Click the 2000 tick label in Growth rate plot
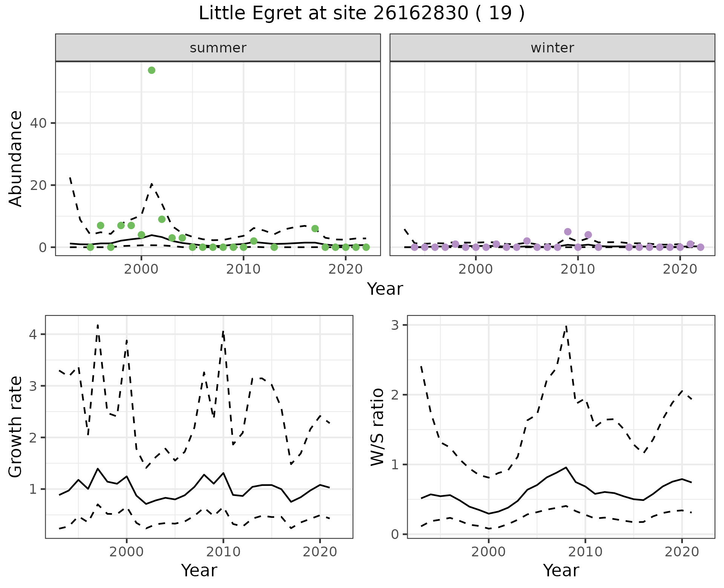 tap(126, 552)
